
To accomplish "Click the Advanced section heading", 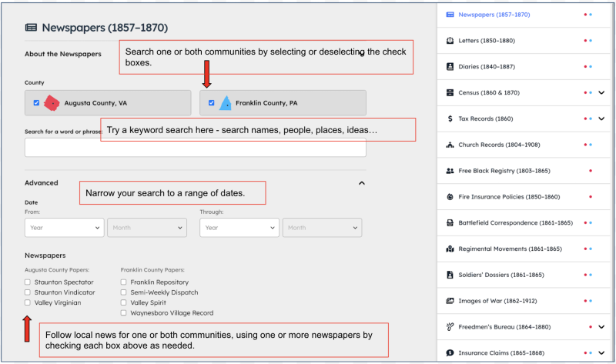I will tap(42, 182).
